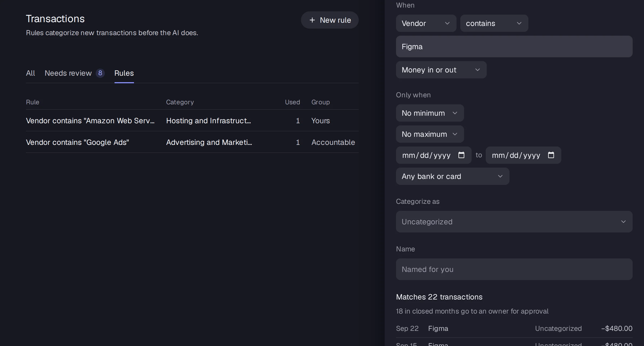Screen dimensions: 644x346
Task: Click Hosting and Infrastructure category cell
Action: tap(209, 121)
